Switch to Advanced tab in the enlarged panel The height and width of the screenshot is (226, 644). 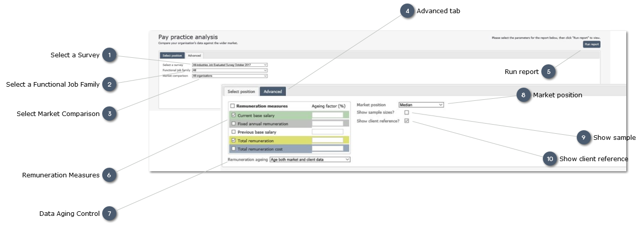(273, 92)
